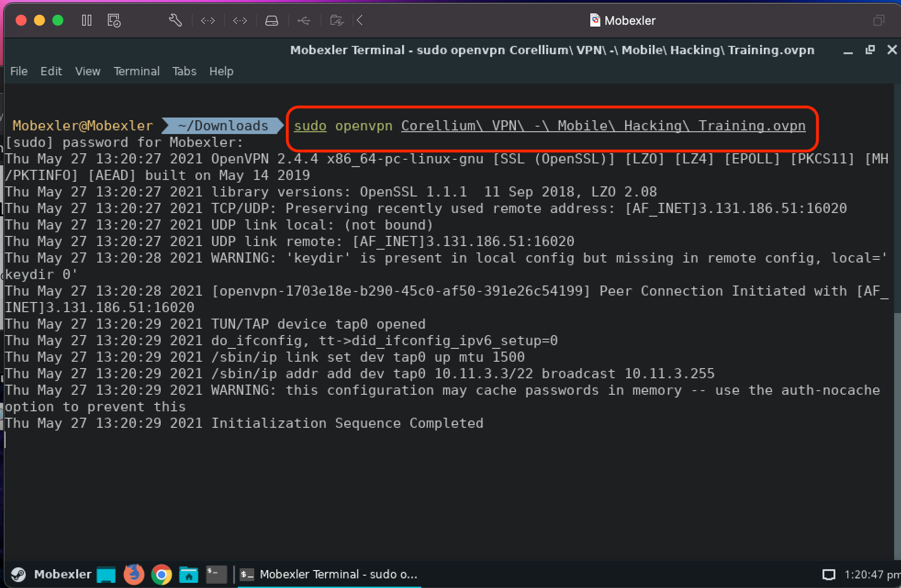
Task: Click the hard disk drive icon
Action: (x=272, y=20)
